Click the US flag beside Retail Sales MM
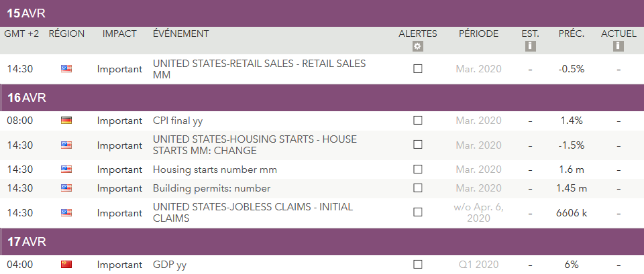Screen dimensions: 644x274 point(66,69)
